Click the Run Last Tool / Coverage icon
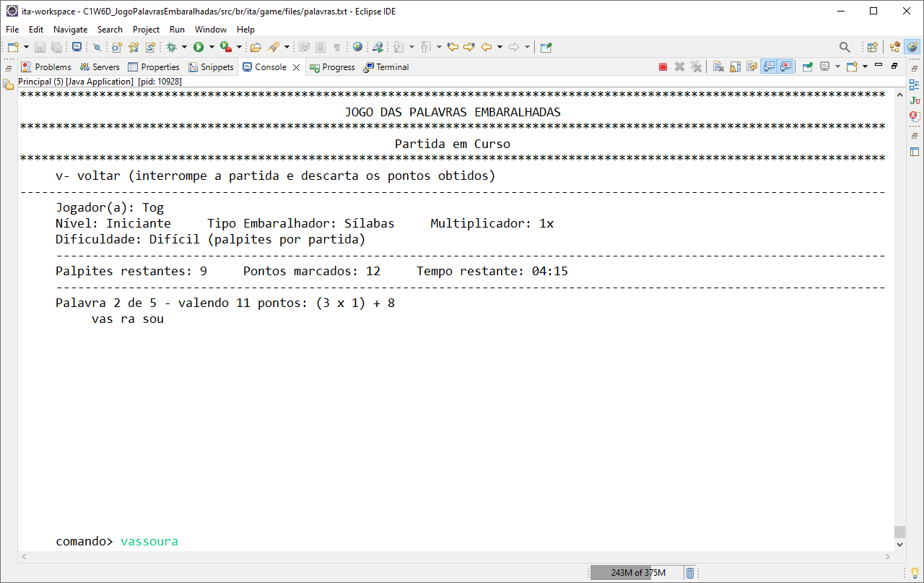Image resolution: width=924 pixels, height=583 pixels. click(226, 47)
